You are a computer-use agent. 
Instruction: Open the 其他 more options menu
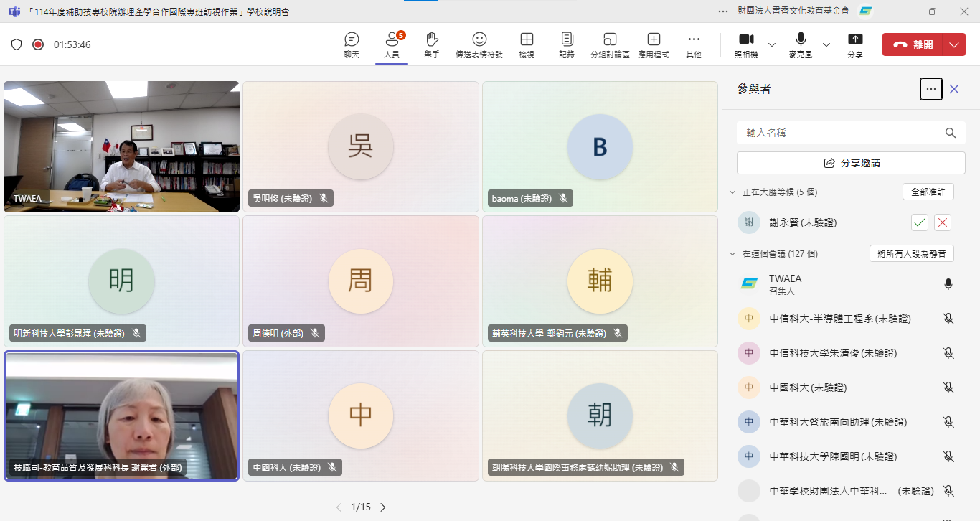pyautogui.click(x=694, y=44)
